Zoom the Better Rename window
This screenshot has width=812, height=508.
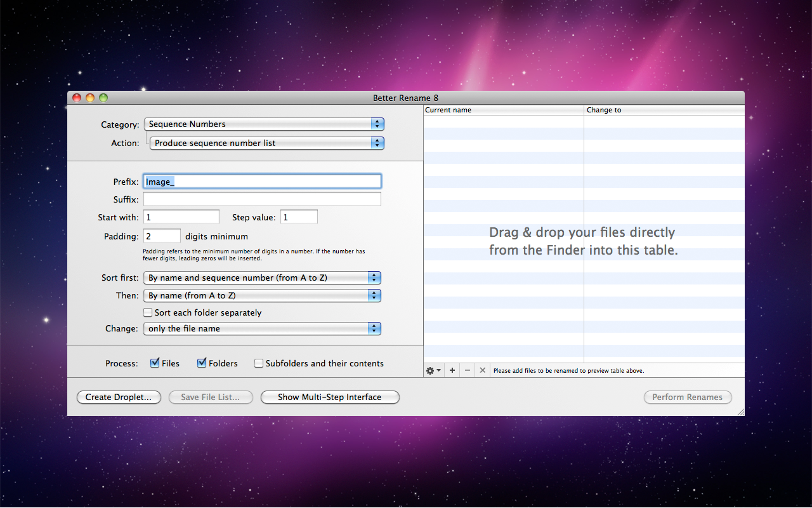(x=103, y=98)
